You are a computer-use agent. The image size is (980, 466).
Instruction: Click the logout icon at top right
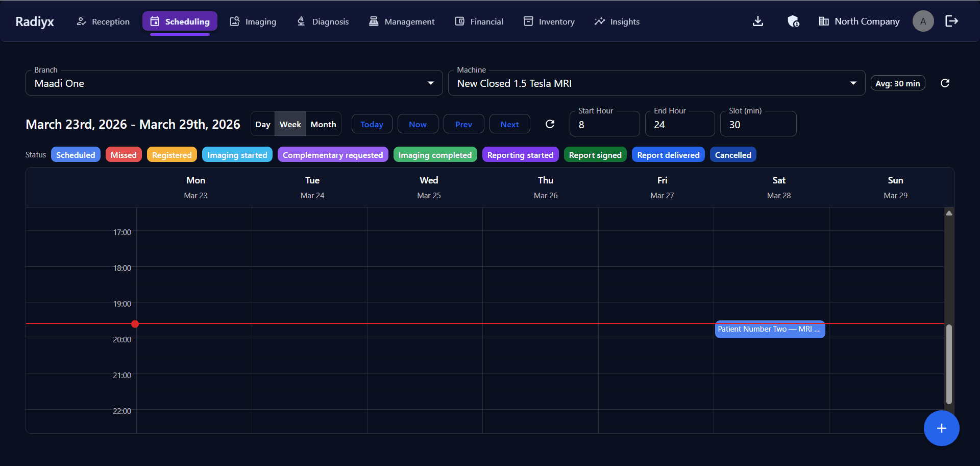coord(951,21)
